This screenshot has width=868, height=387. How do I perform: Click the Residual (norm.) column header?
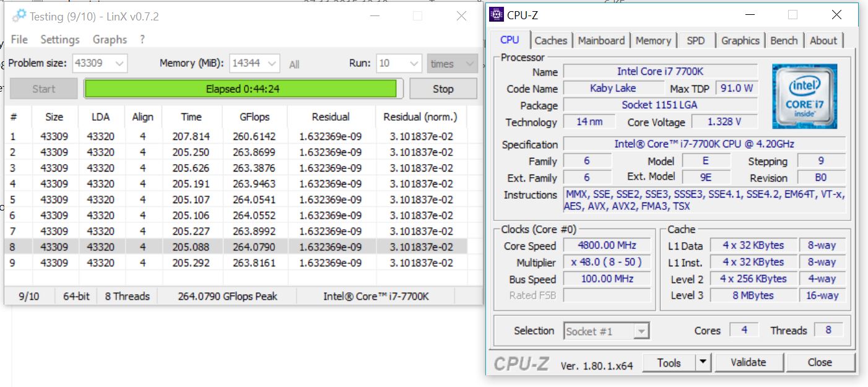420,116
